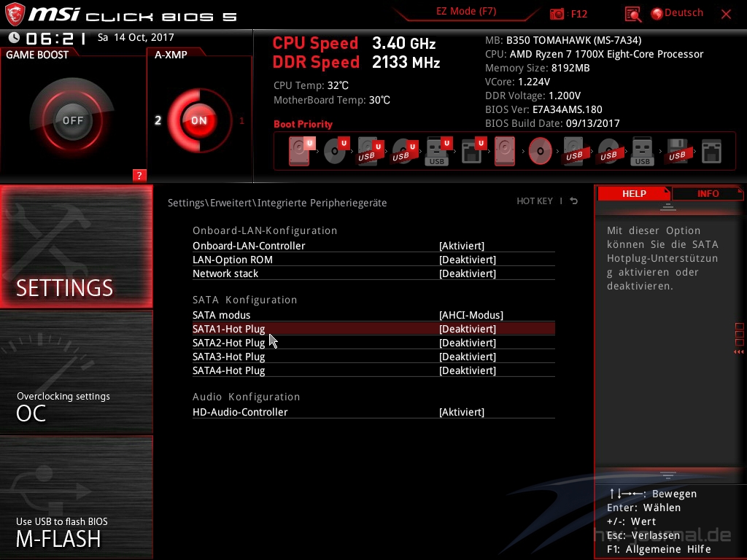Select the U-badged hard disk boot device
Viewport: 747px width, 560px height.
tap(301, 151)
